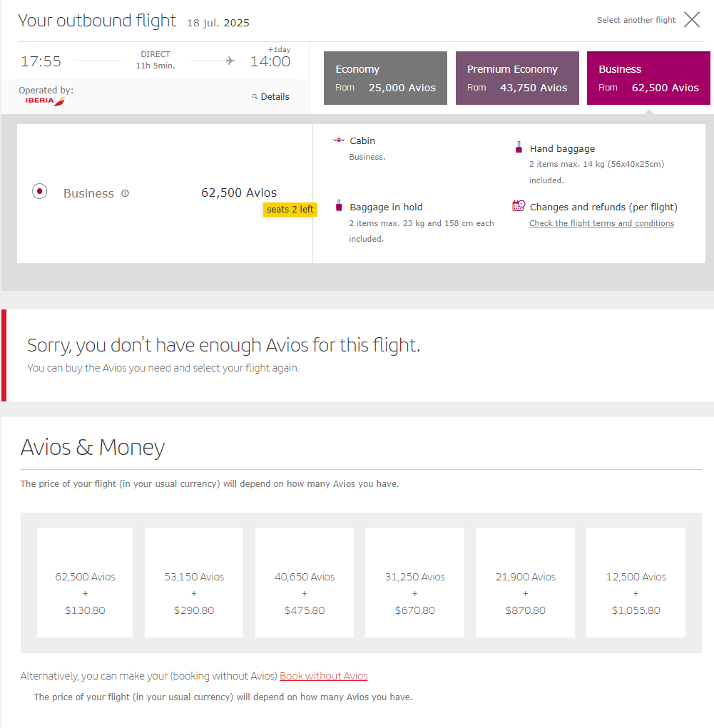
Task: Select the Business fare radio button
Action: click(x=40, y=191)
